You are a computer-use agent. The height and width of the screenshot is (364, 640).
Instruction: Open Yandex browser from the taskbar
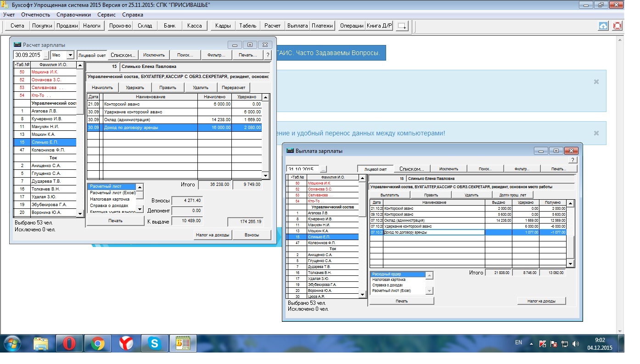(x=126, y=343)
